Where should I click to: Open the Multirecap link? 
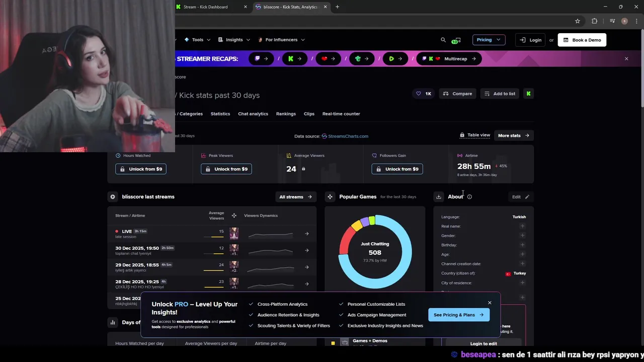click(x=449, y=59)
